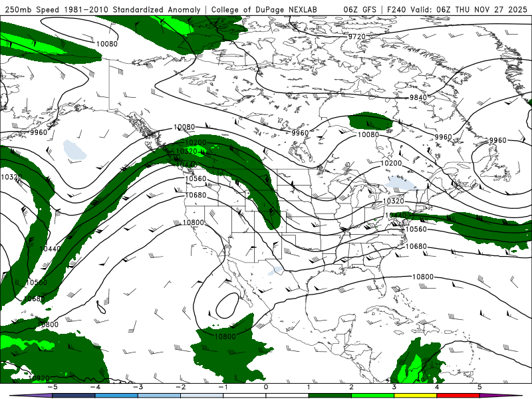Click the '−2' legend scale value
The width and height of the screenshot is (532, 399).
[x=180, y=387]
